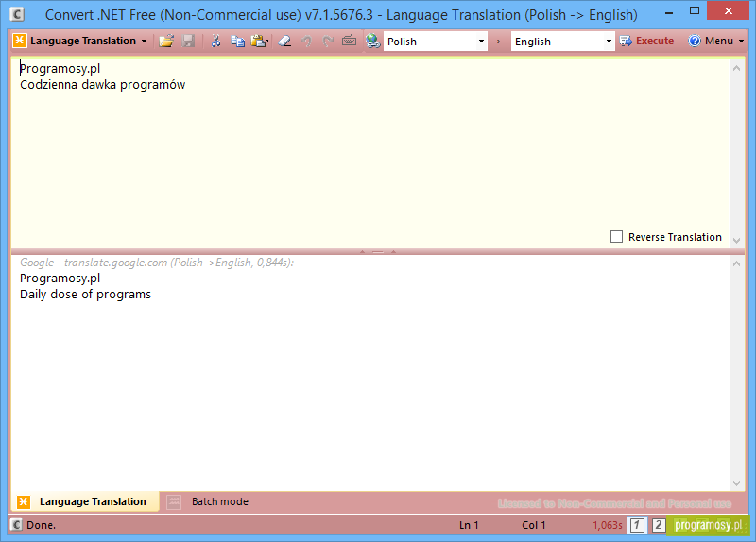Click the programosy.pl link in the corner
Viewport: 756px width, 542px height.
(x=708, y=525)
